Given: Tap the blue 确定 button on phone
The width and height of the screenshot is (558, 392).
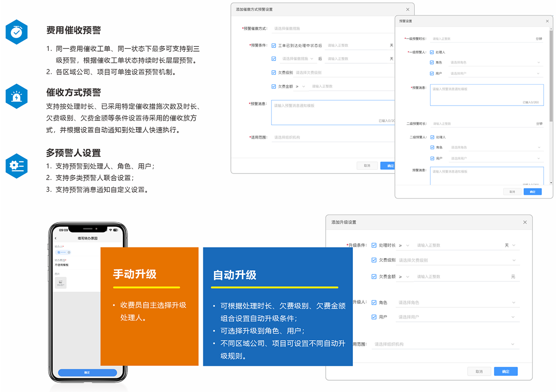Looking at the screenshot, I should pos(87,372).
